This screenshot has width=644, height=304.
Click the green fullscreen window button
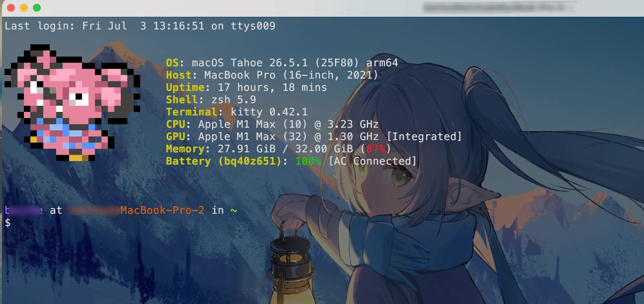(x=37, y=8)
